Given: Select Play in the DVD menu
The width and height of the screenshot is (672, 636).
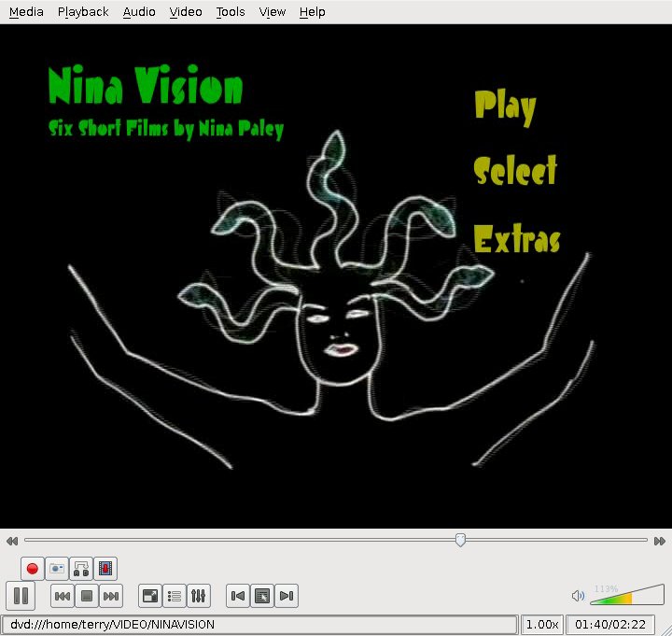Looking at the screenshot, I should click(x=506, y=108).
